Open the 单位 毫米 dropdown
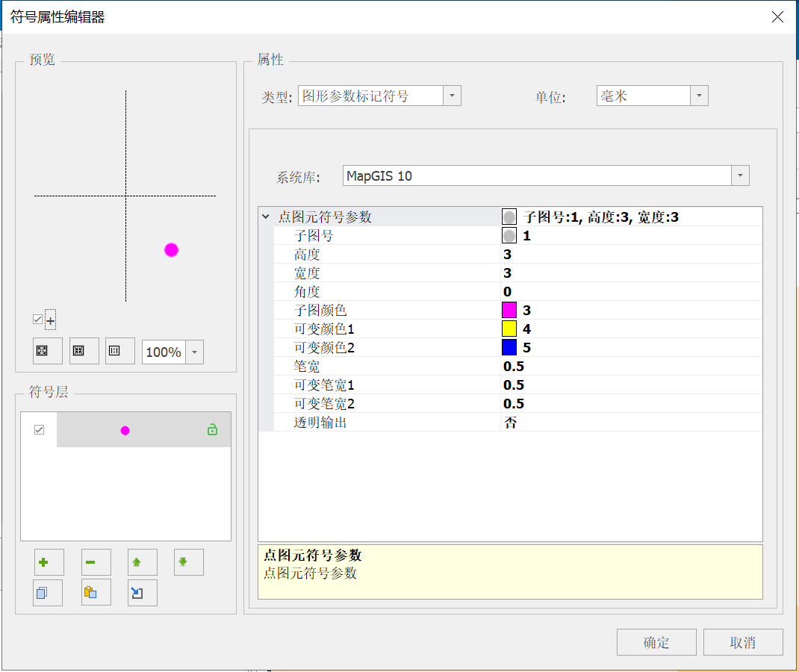This screenshot has height=672, width=799. (x=698, y=96)
